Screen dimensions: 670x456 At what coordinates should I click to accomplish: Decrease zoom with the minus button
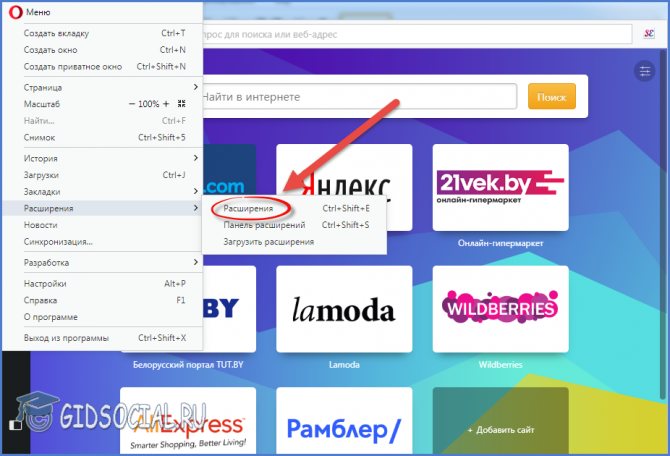(x=132, y=104)
